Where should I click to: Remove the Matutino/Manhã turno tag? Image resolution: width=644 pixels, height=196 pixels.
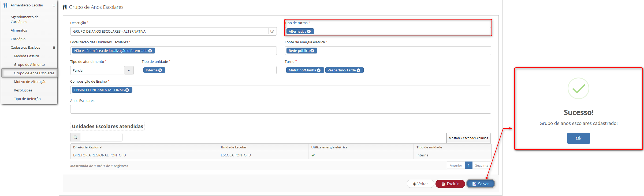coord(319,70)
